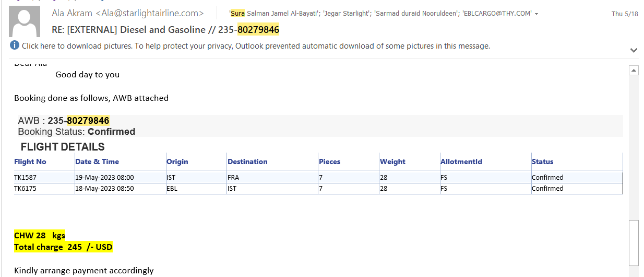Image resolution: width=644 pixels, height=277 pixels.
Task: Click the Status column header
Action: pyautogui.click(x=542, y=161)
